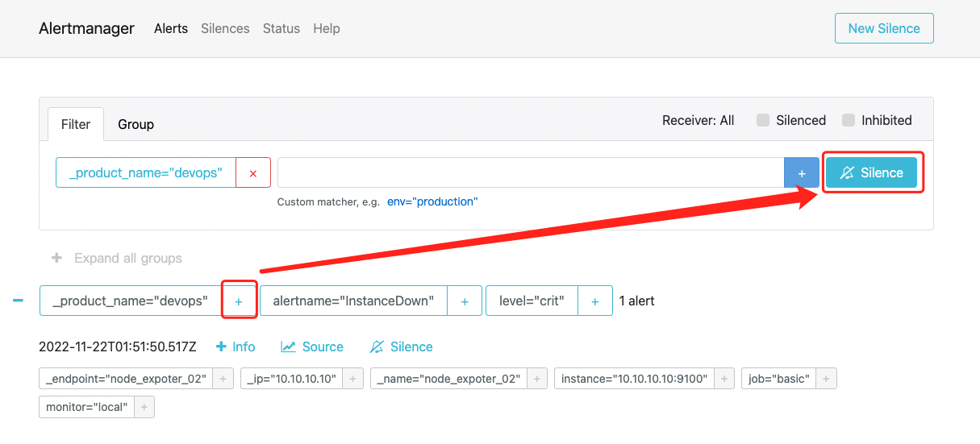Expand all groups

[x=117, y=258]
